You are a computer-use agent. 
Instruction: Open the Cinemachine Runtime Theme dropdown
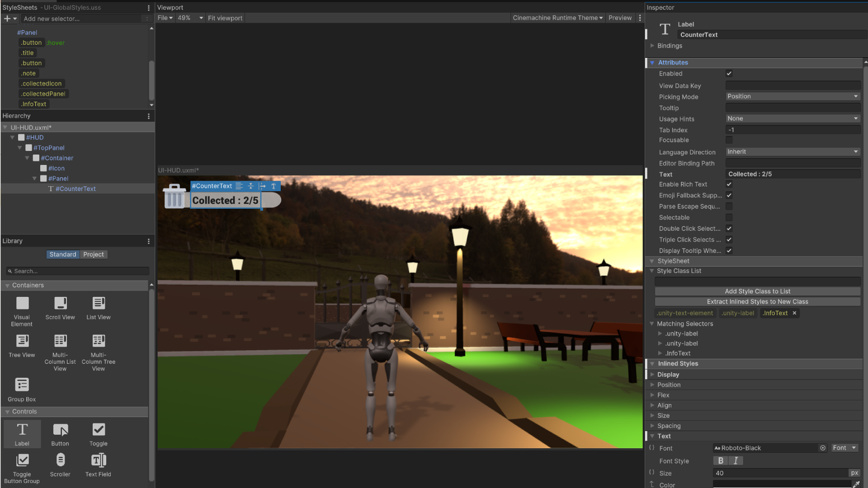tap(557, 18)
